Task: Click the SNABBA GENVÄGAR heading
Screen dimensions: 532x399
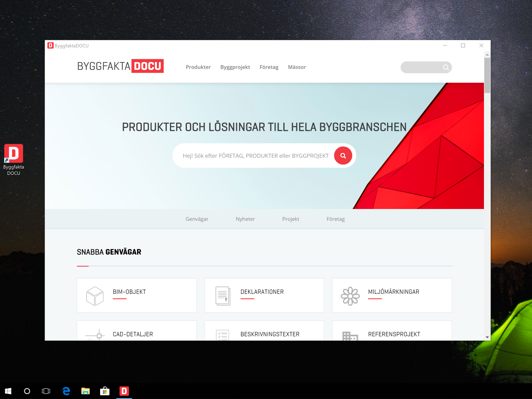Action: pyautogui.click(x=109, y=252)
